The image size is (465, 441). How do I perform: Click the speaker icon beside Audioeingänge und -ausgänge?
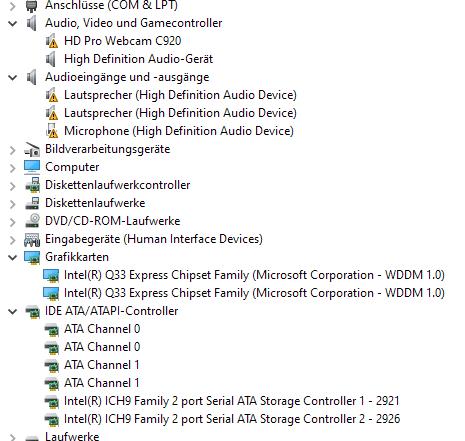pos(32,77)
